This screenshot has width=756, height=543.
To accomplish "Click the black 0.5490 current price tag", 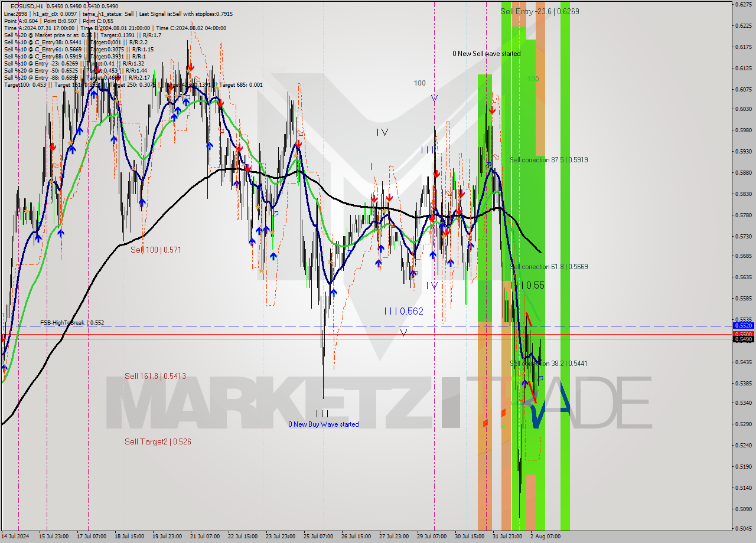I will (x=742, y=339).
